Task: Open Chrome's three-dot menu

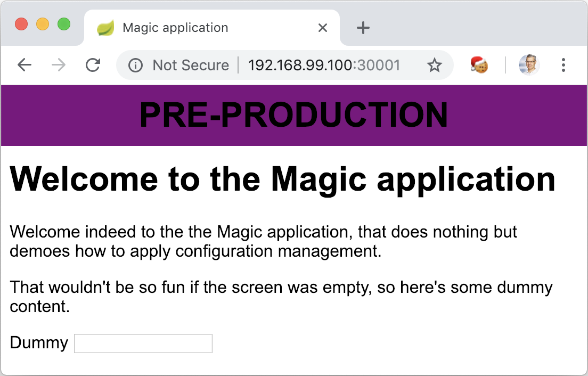Action: pyautogui.click(x=563, y=65)
